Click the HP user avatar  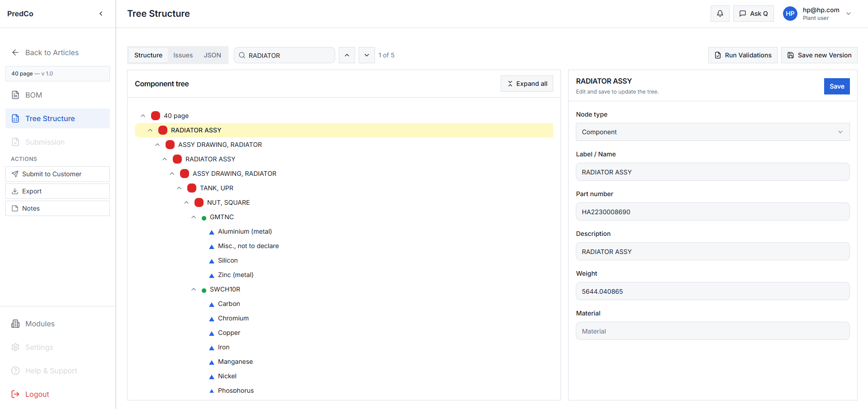[x=790, y=14]
